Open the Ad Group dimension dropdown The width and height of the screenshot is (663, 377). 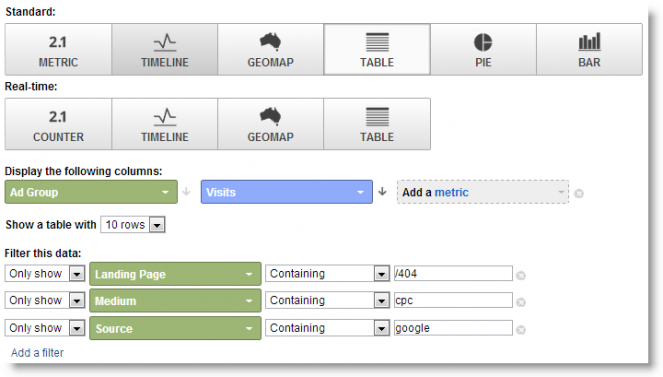coord(91,192)
